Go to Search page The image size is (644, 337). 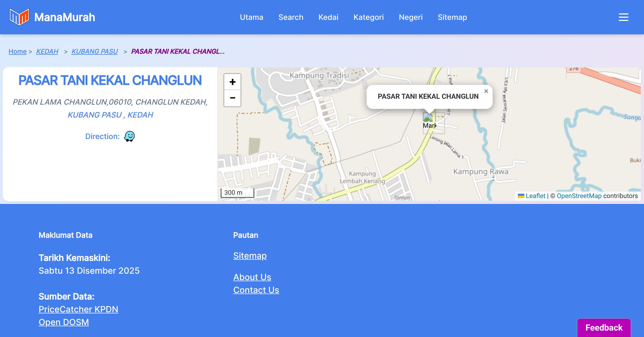click(291, 17)
